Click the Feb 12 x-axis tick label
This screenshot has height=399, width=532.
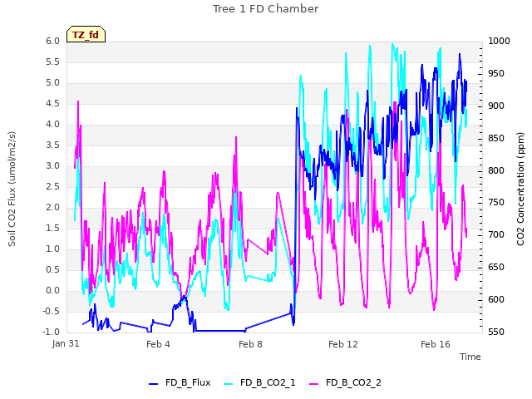pyautogui.click(x=343, y=344)
